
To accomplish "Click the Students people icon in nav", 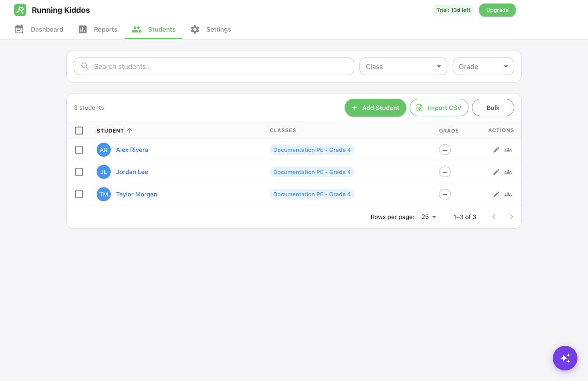I will [137, 29].
